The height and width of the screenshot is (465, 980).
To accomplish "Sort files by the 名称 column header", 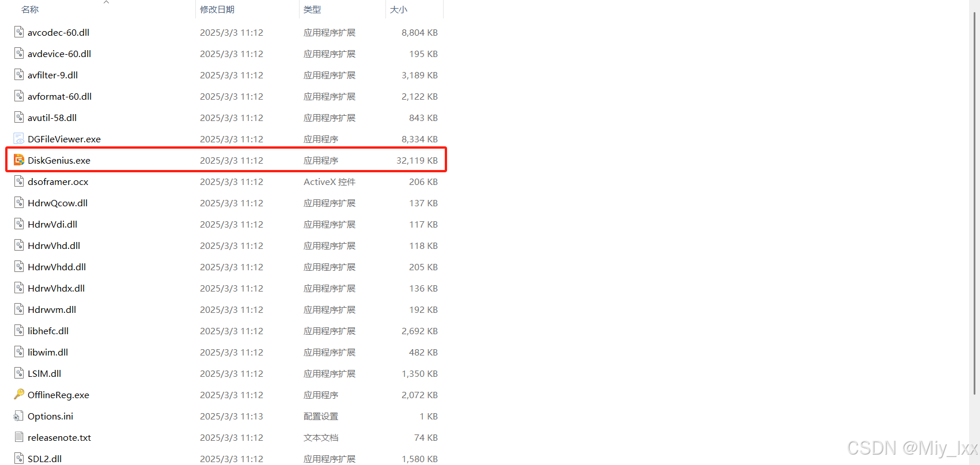I will 30,10.
